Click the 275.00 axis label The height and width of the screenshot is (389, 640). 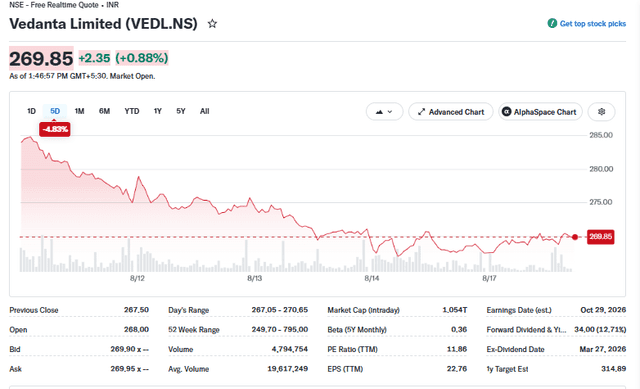click(x=601, y=202)
